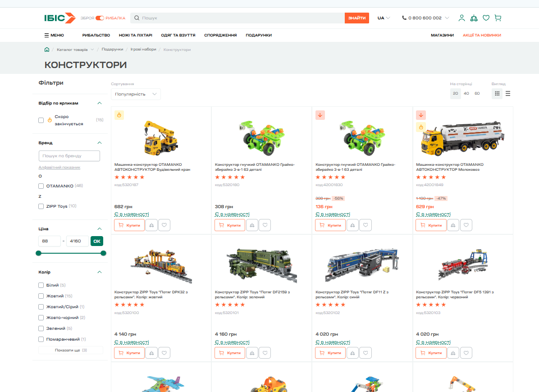Click the home icon in breadcrumbs
539x392 pixels.
(x=47, y=50)
